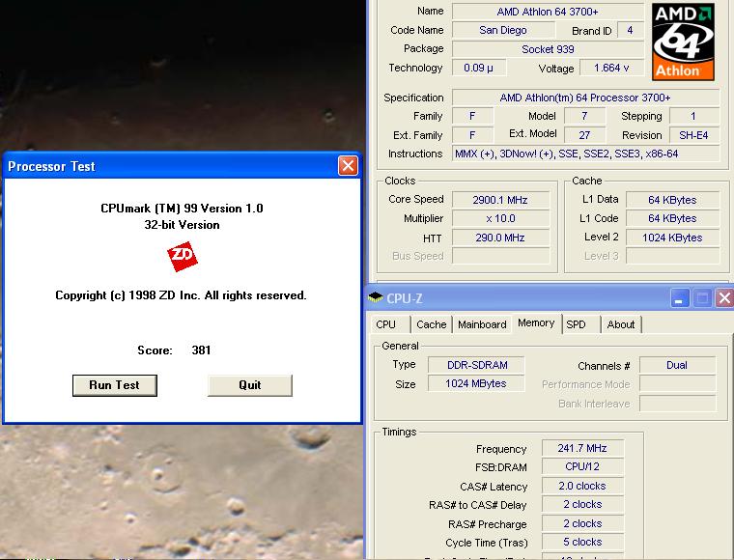This screenshot has height=560, width=734.
Task: Click the Code Name field San Diego
Action: coord(503,30)
